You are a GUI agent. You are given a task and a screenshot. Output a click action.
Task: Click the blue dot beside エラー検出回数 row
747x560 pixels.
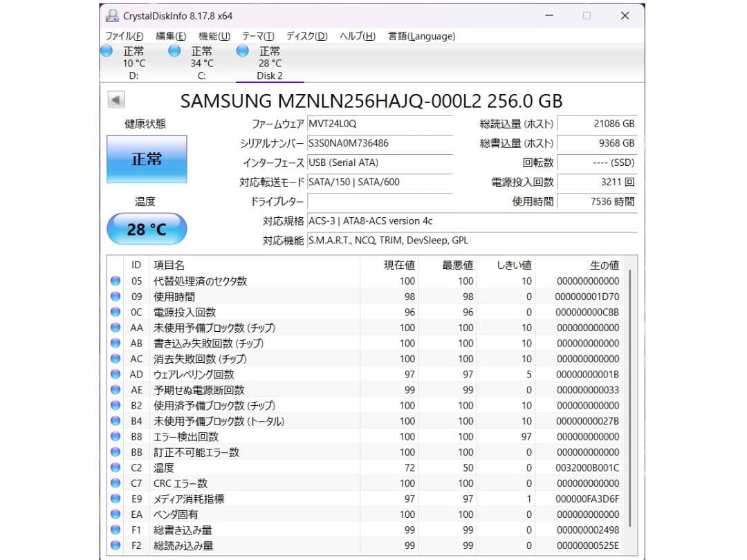point(114,437)
